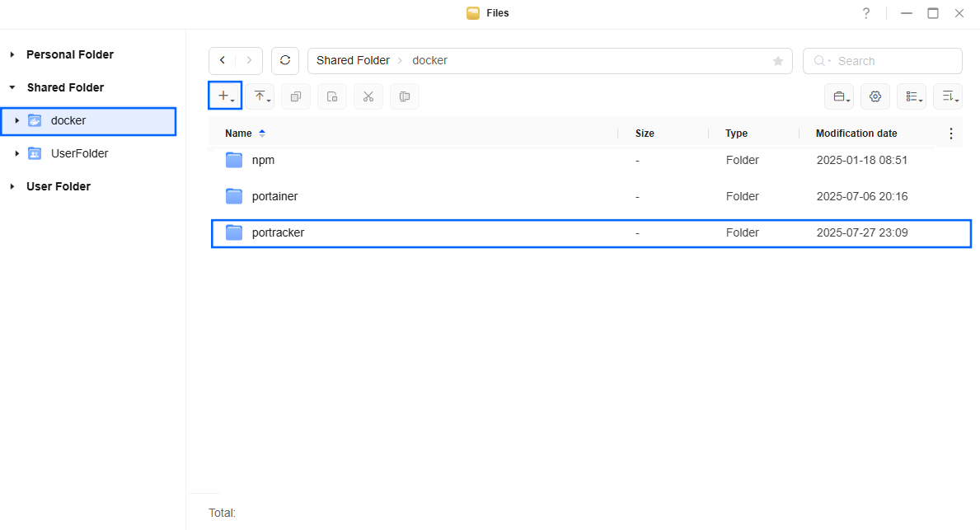Open the upload dropdown button
The width and height of the screenshot is (980, 530).
click(x=260, y=96)
